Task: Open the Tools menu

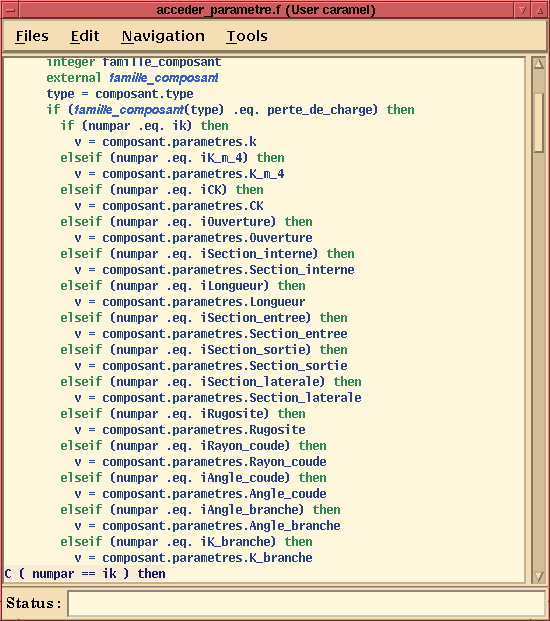Action: [247, 36]
